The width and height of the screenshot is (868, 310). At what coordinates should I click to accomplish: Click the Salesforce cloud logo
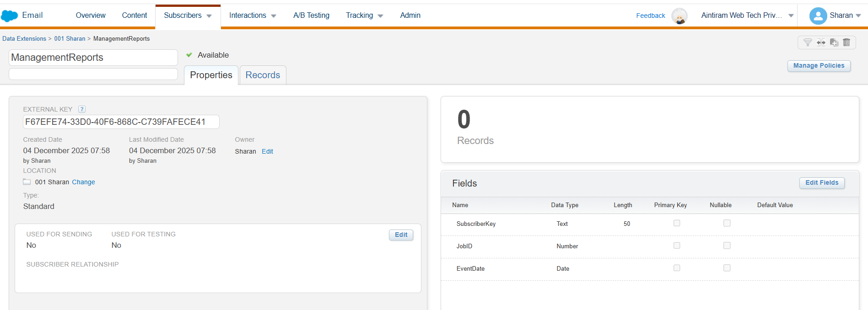coord(9,16)
